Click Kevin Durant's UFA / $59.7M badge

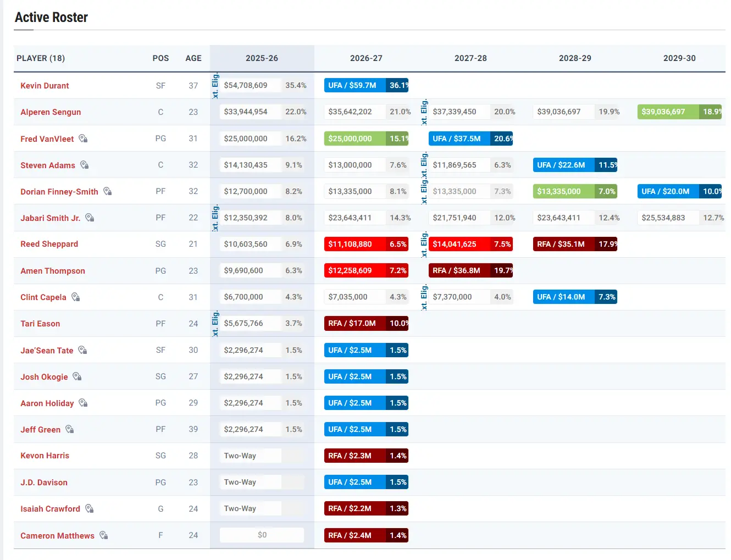[366, 85]
